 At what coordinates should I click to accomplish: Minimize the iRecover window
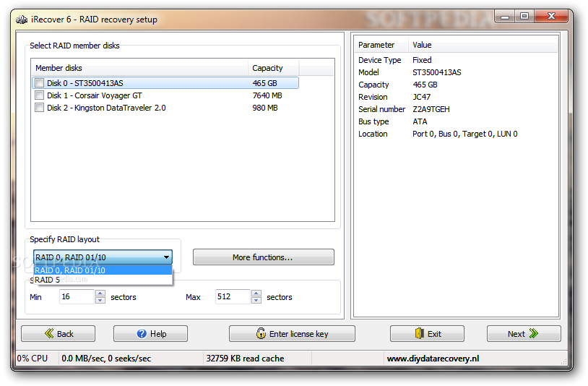505,17
